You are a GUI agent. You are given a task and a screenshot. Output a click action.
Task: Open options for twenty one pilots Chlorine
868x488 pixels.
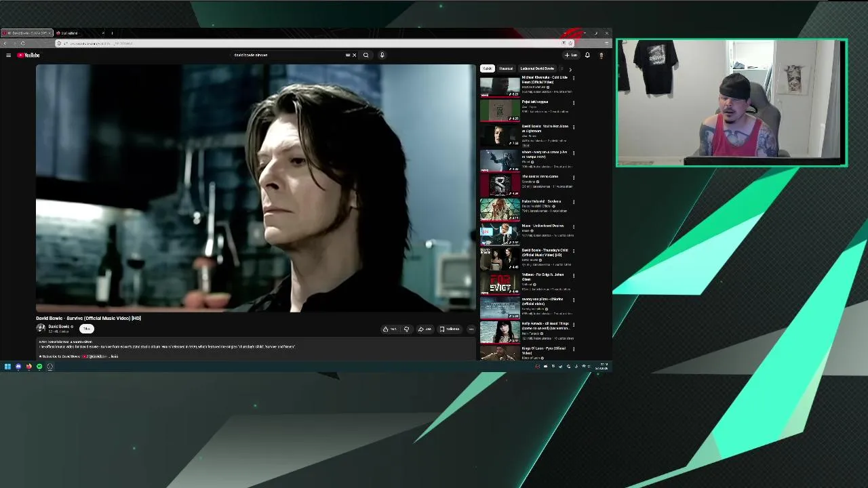(574, 300)
